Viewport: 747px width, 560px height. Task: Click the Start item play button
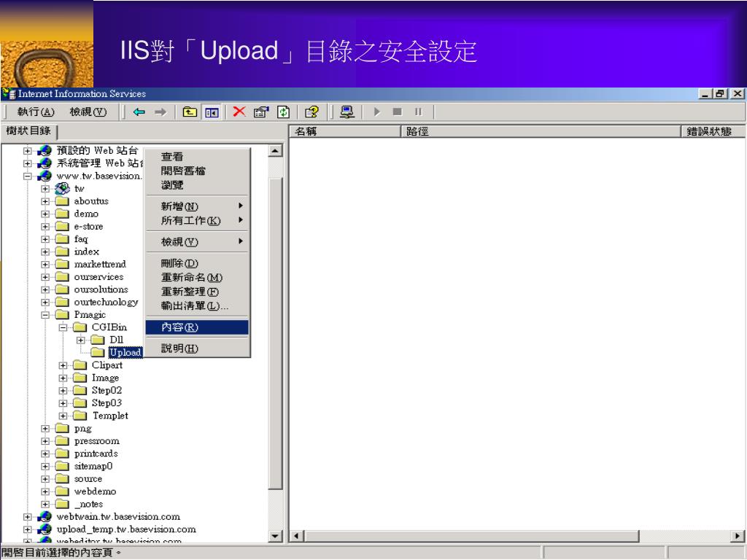pyautogui.click(x=377, y=112)
